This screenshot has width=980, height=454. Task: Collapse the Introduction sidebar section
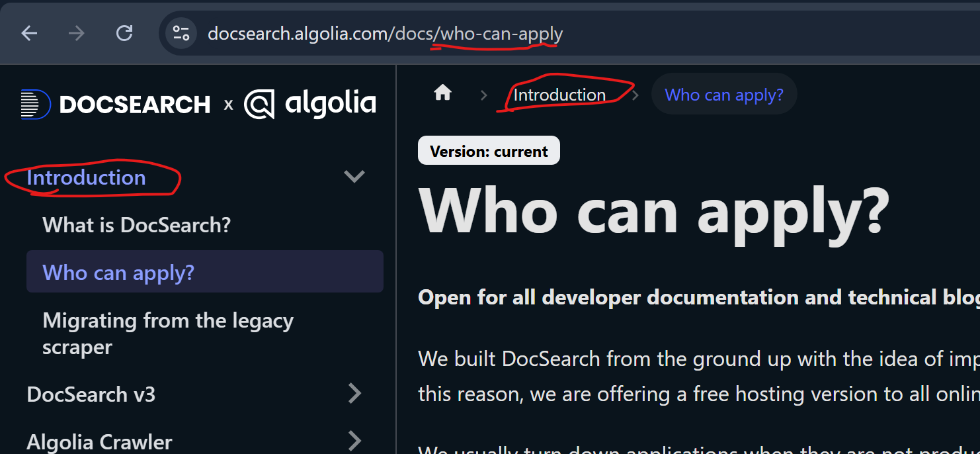click(x=354, y=177)
